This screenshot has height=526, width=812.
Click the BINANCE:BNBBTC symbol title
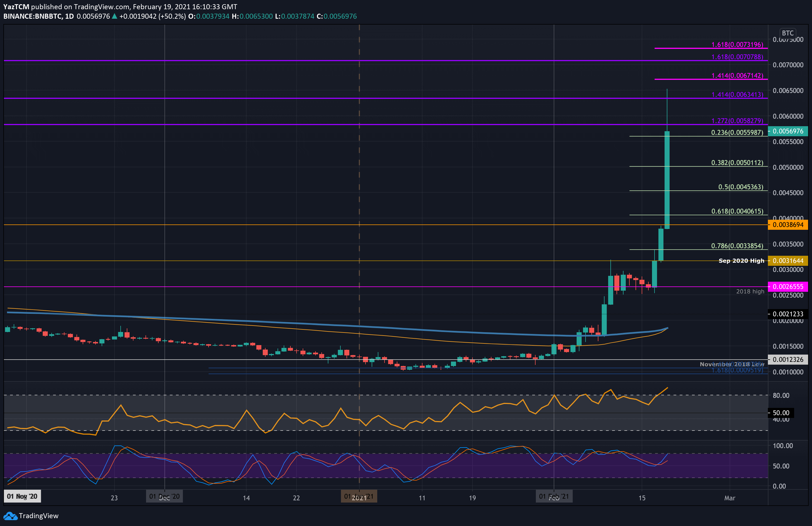(33, 16)
